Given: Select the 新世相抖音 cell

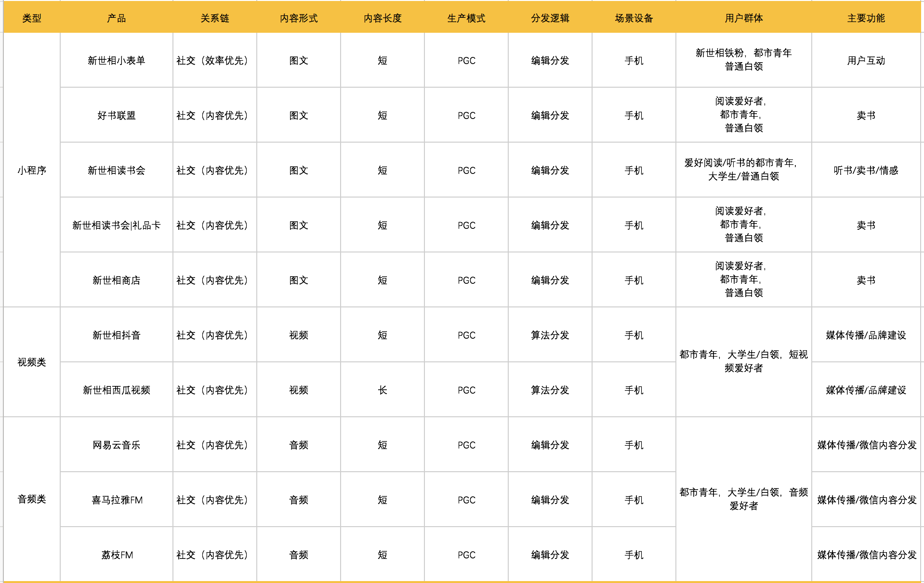Looking at the screenshot, I should point(116,335).
